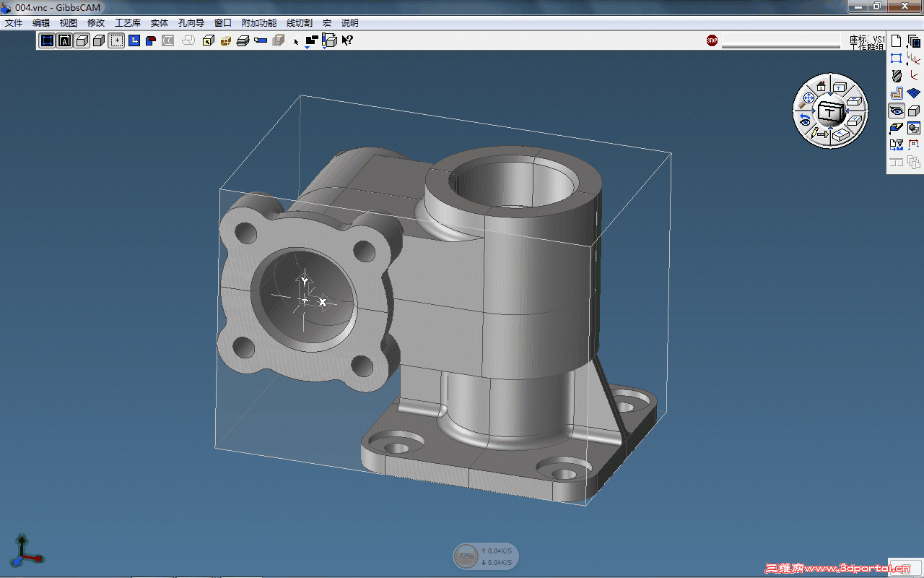Open the 宏 menu
924x578 pixels.
pos(327,23)
